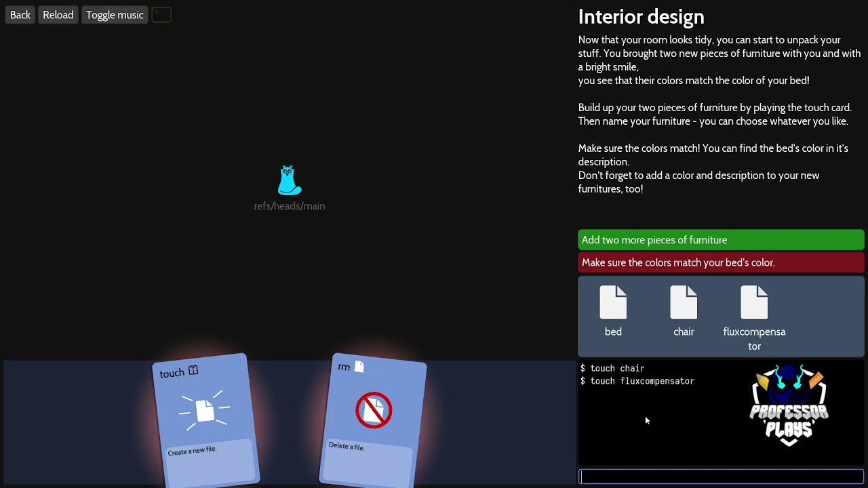Click the '$ touch fluxcompensator' terminal line
This screenshot has height=488, width=868.
point(637,381)
